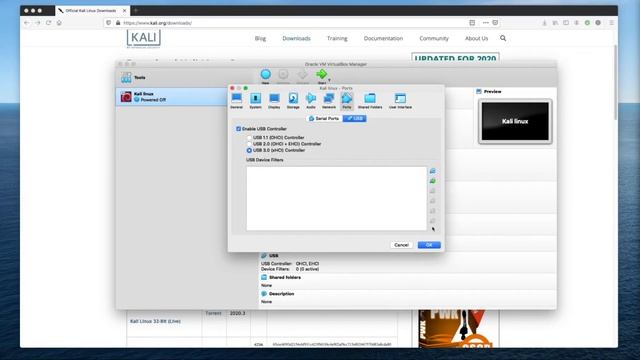Select USB 3.0 (xHCI) Controller radio
This screenshot has width=640, height=360.
(x=249, y=150)
